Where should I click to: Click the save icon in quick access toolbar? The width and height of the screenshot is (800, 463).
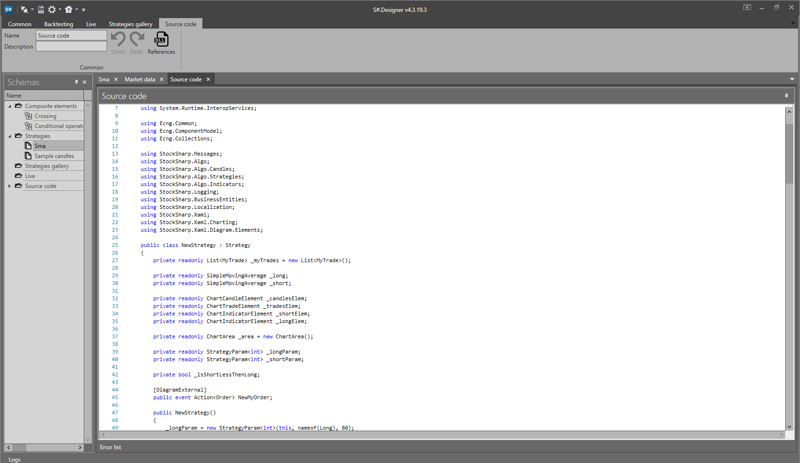point(40,9)
